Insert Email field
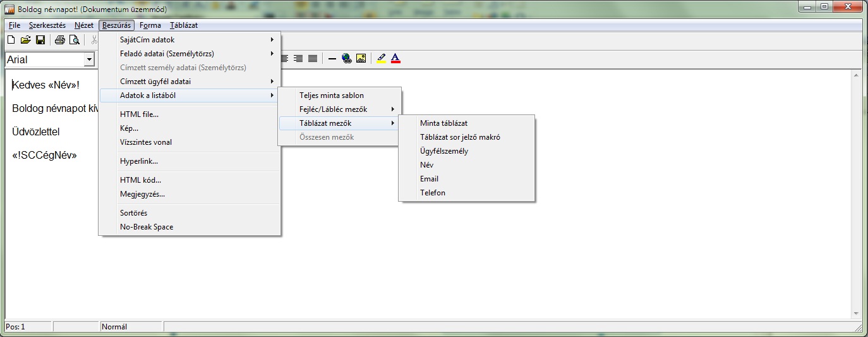 467,179
